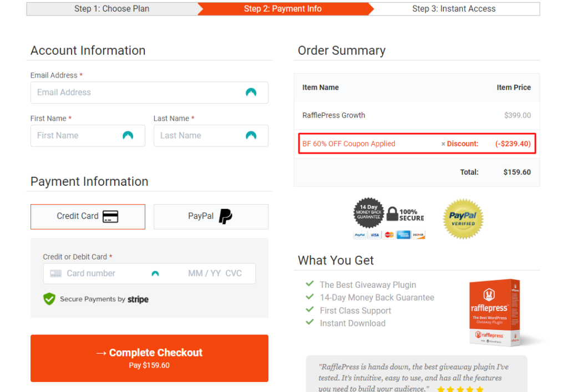Remove coupon with the × icon beside Discount
Screen dimensions: 568x392
click(443, 144)
